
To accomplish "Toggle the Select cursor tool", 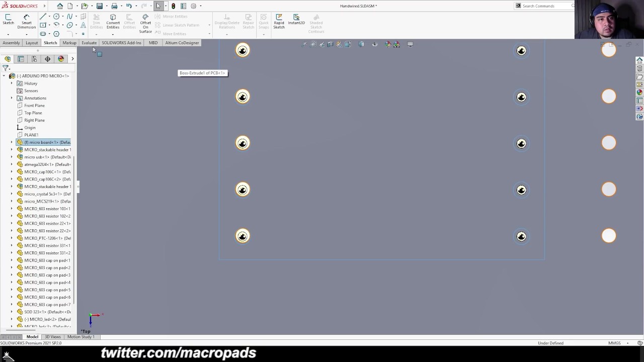I will point(158,6).
